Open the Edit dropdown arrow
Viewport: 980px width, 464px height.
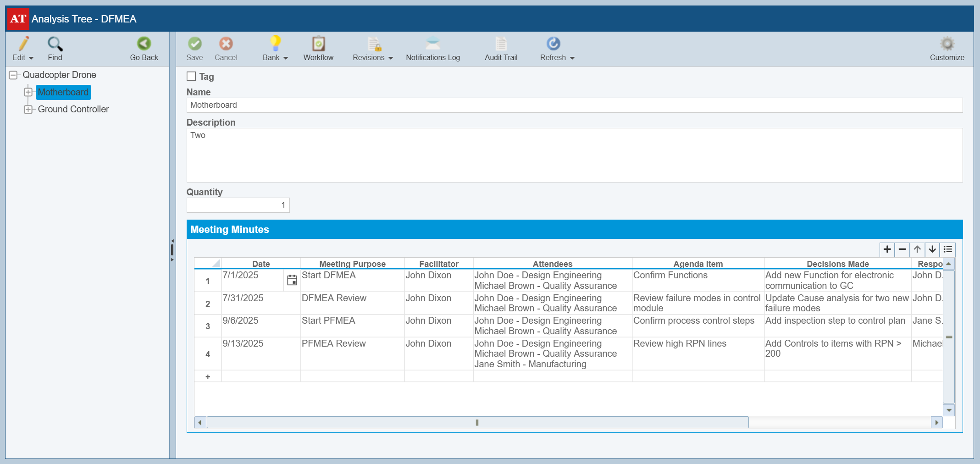[x=31, y=58]
